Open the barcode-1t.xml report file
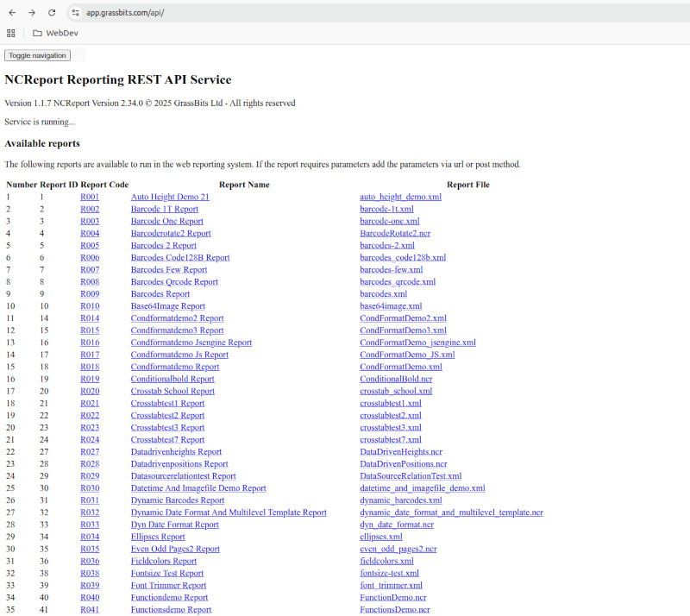Viewport: 690px width, 616px height. [386, 209]
